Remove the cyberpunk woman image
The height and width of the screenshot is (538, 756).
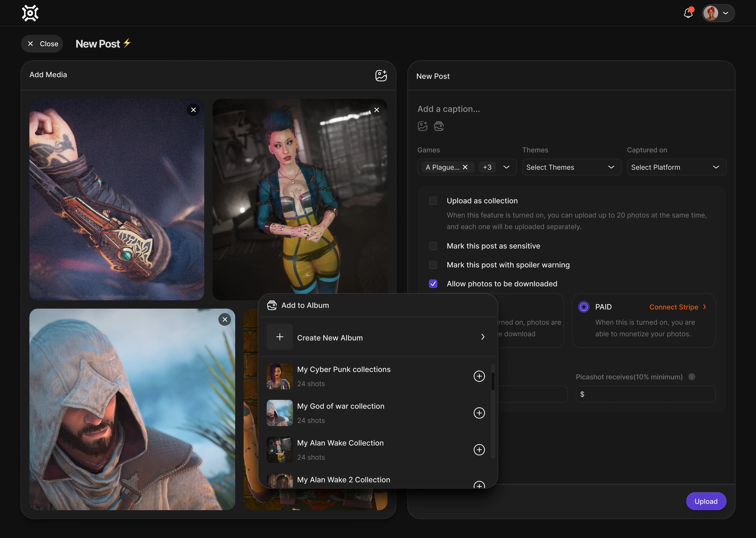(376, 110)
